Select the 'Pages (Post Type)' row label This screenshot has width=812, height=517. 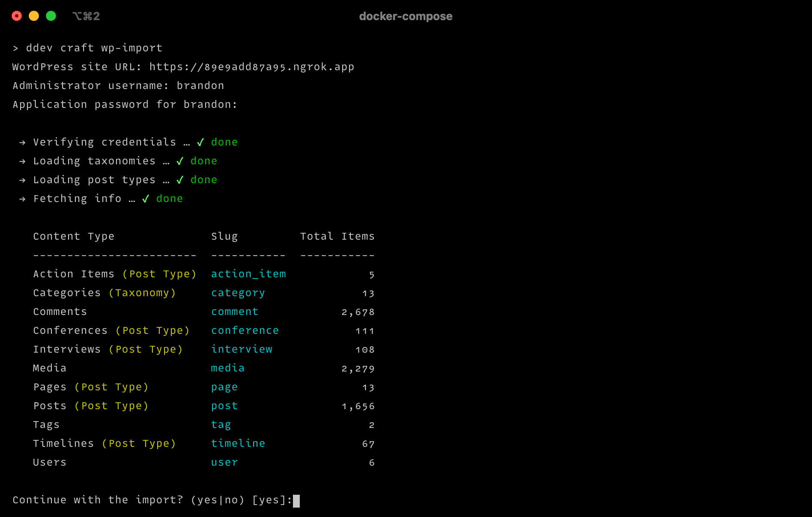(91, 387)
